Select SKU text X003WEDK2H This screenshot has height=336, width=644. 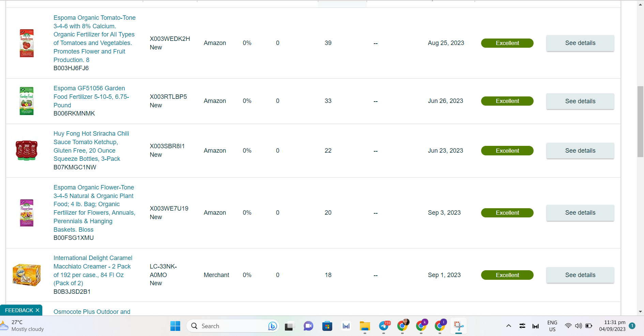pos(170,39)
